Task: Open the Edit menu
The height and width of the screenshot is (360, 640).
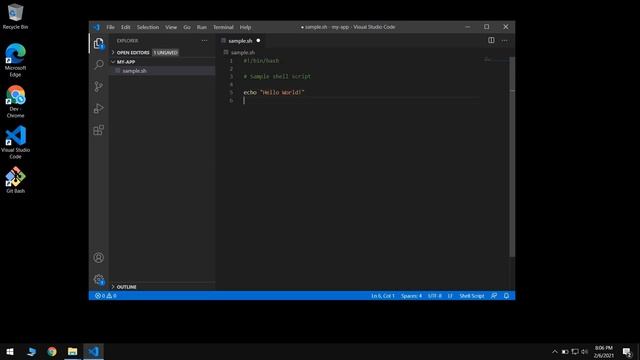Action: pyautogui.click(x=125, y=27)
